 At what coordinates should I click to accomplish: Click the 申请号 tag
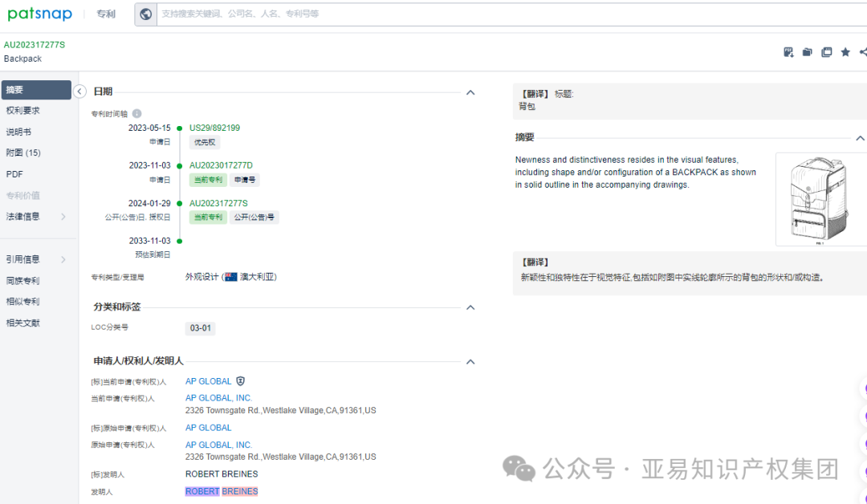point(244,180)
